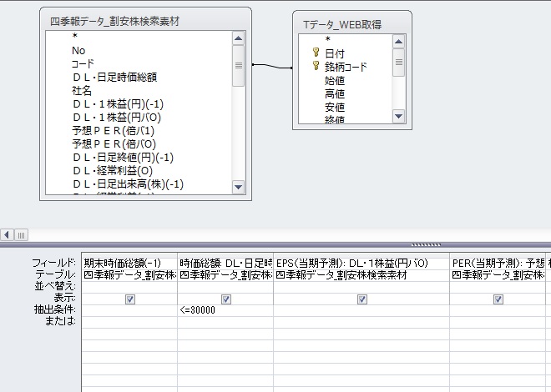
Task: Disable the 表示 checkbox for PER(当期予測) column
Action: [x=498, y=299]
